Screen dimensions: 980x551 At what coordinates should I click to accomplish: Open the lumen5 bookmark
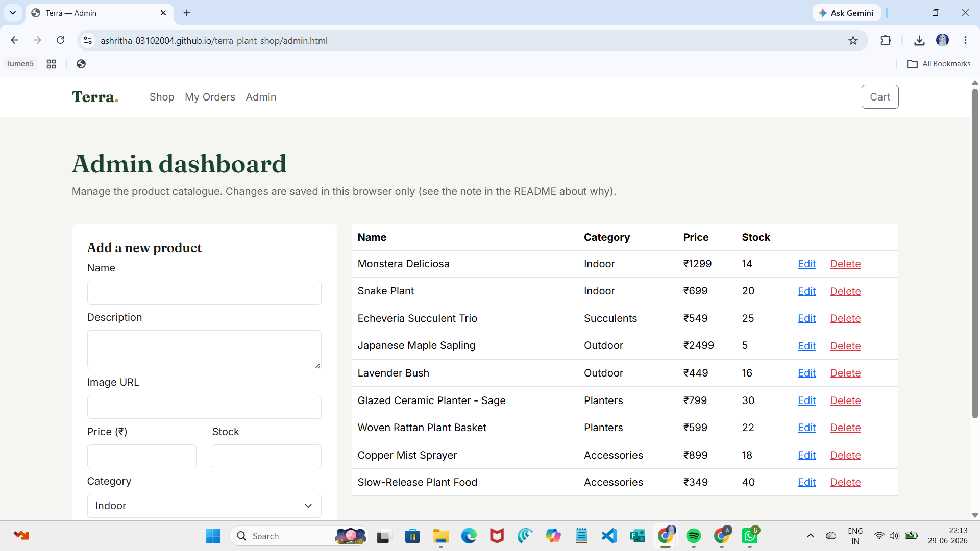tap(20, 64)
